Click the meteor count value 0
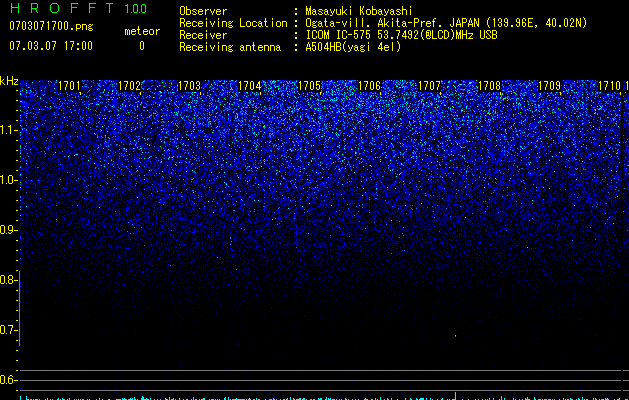 pyautogui.click(x=142, y=46)
